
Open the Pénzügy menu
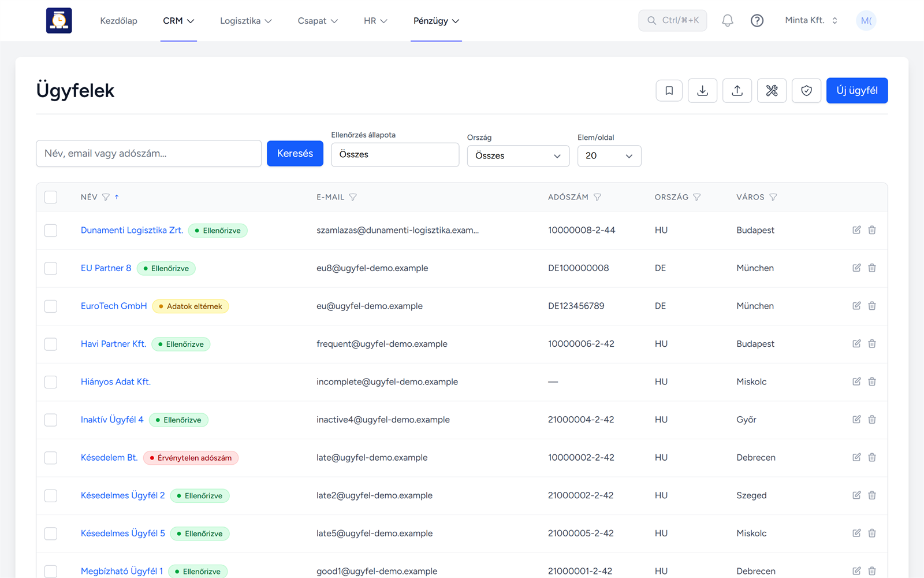(x=436, y=21)
